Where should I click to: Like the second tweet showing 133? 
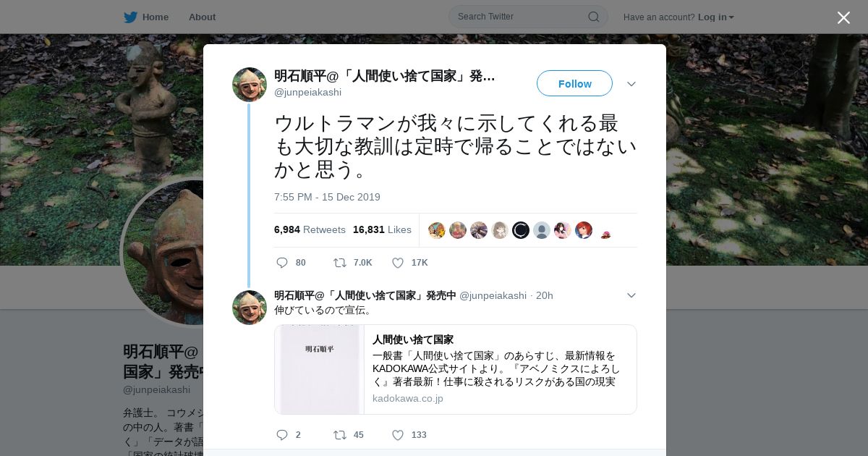click(398, 435)
